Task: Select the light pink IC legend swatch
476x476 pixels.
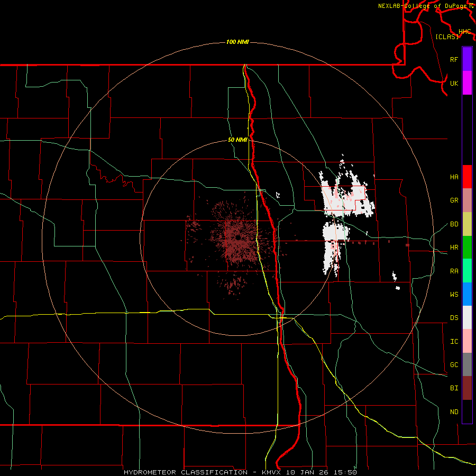Action: (467, 341)
